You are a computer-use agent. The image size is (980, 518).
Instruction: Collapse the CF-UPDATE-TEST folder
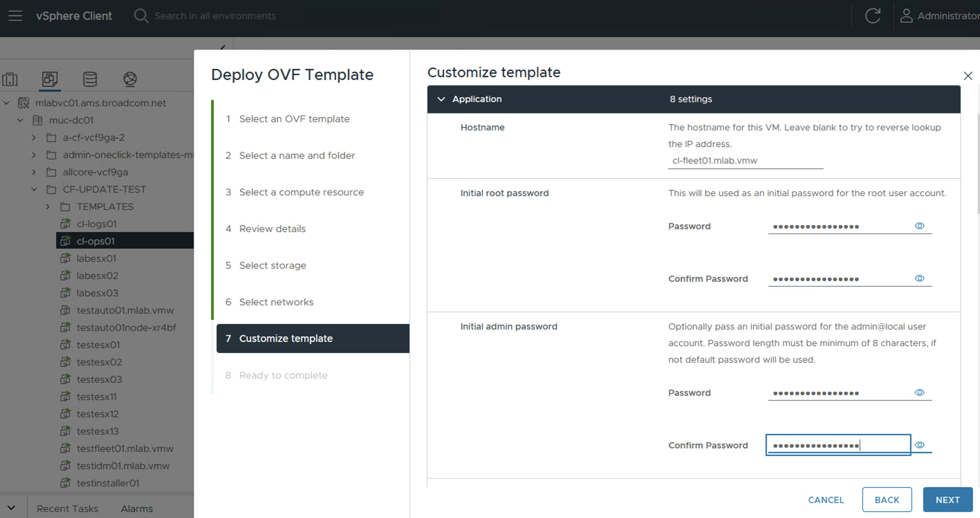click(34, 189)
